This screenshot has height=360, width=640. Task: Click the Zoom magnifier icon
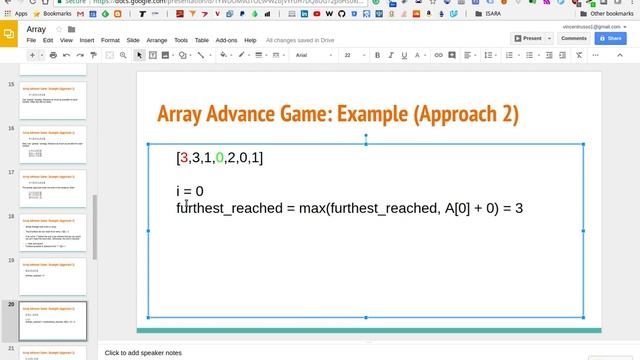[123, 55]
